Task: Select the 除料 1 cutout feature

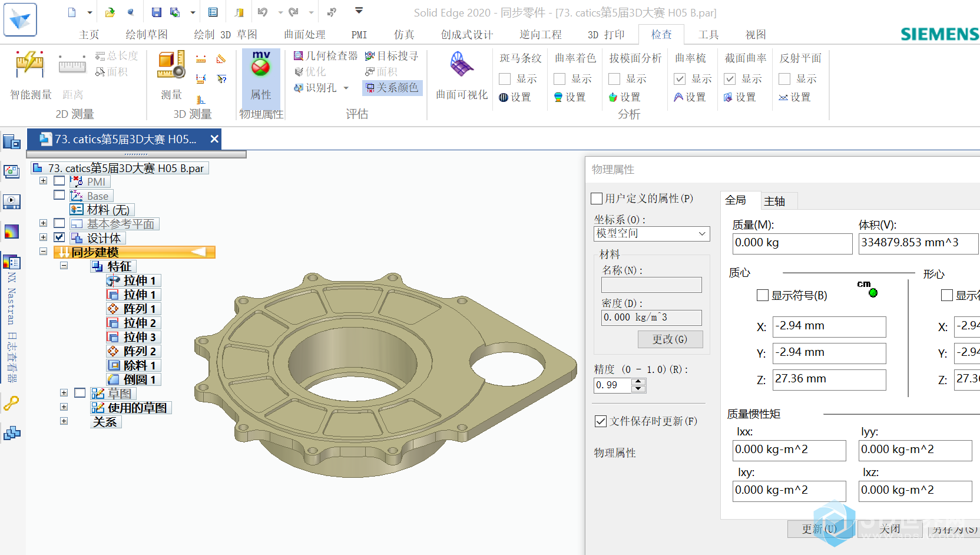Action: [x=134, y=366]
